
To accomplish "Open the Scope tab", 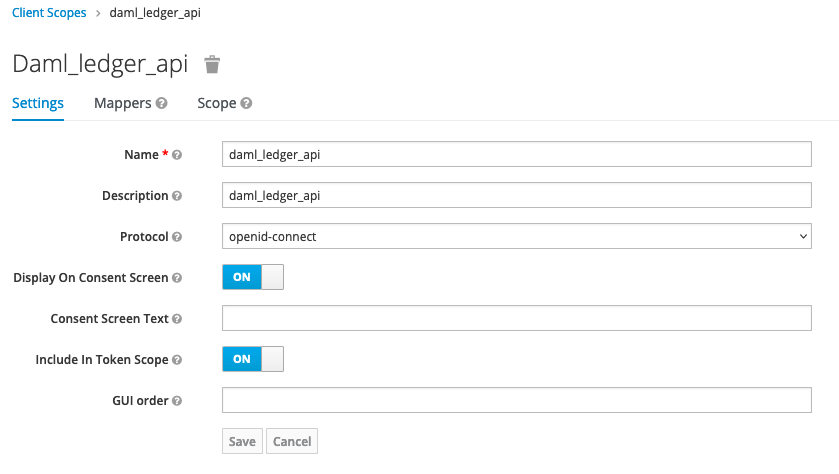I will (x=216, y=103).
